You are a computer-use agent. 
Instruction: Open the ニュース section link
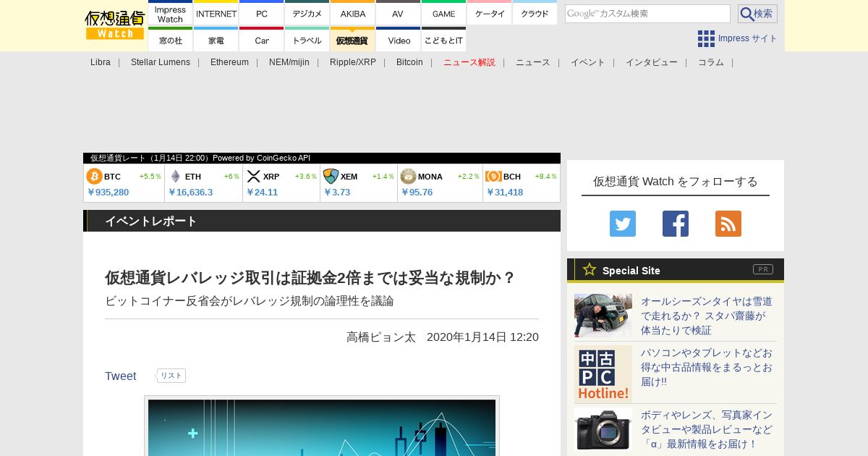[x=533, y=62]
